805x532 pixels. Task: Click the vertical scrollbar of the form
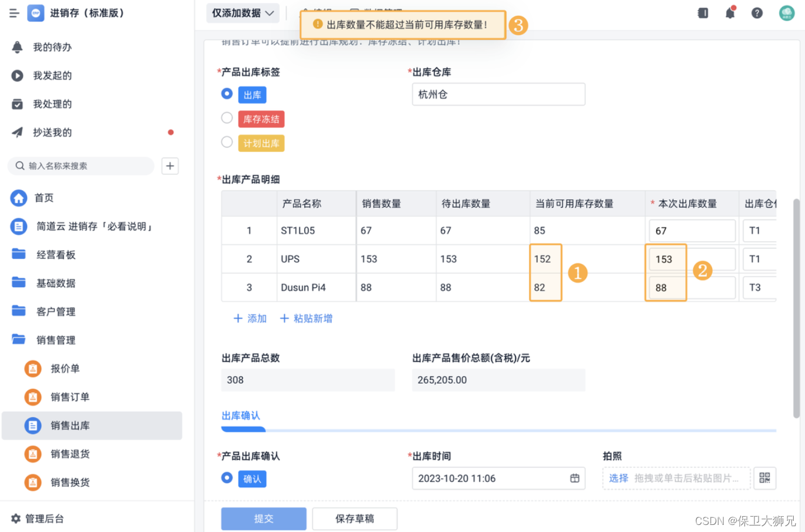tap(797, 308)
